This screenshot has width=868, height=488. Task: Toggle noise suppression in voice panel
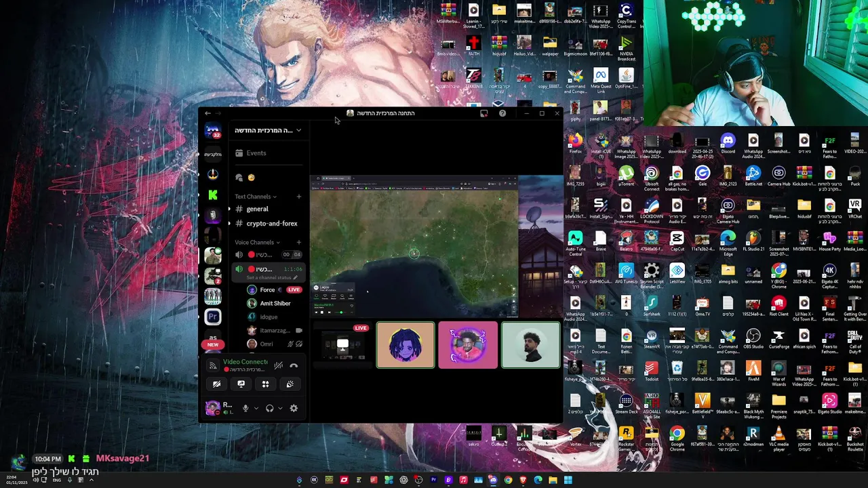coord(278,365)
